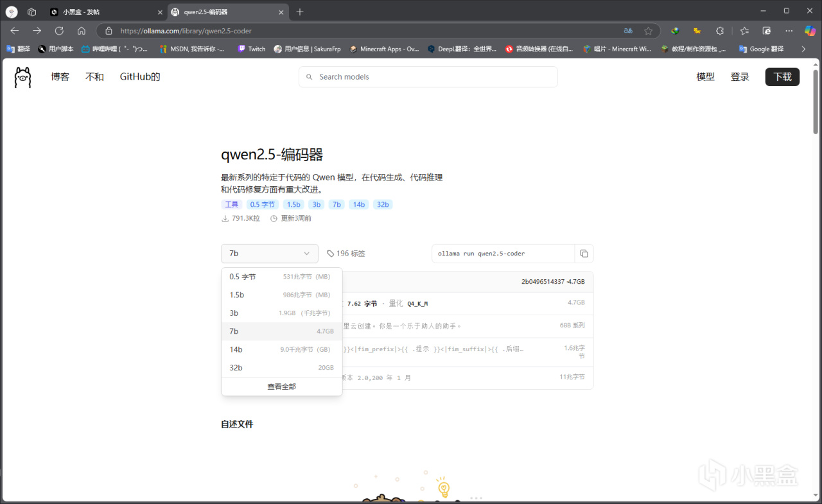The image size is (822, 504).
Task: Go forward in browser history
Action: (37, 31)
